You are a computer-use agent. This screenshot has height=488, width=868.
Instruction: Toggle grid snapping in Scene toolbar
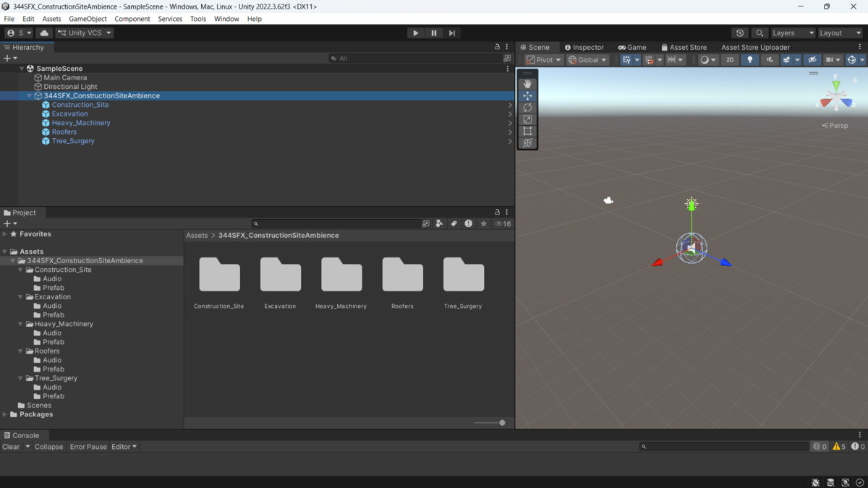click(650, 60)
